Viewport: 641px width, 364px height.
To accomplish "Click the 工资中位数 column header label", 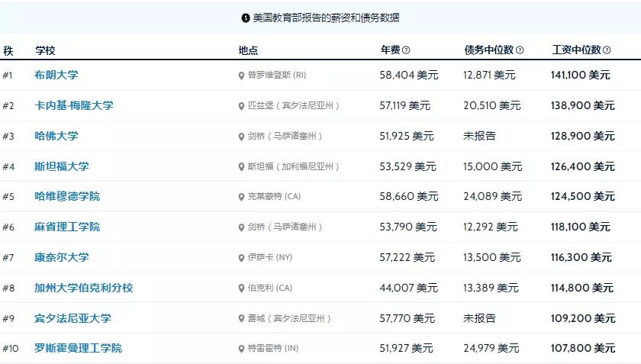I will tap(576, 50).
